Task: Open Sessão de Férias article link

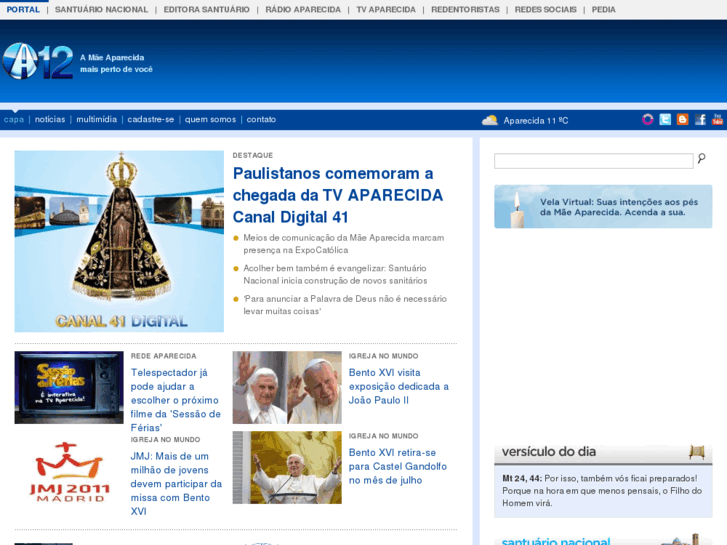Action: [176, 400]
